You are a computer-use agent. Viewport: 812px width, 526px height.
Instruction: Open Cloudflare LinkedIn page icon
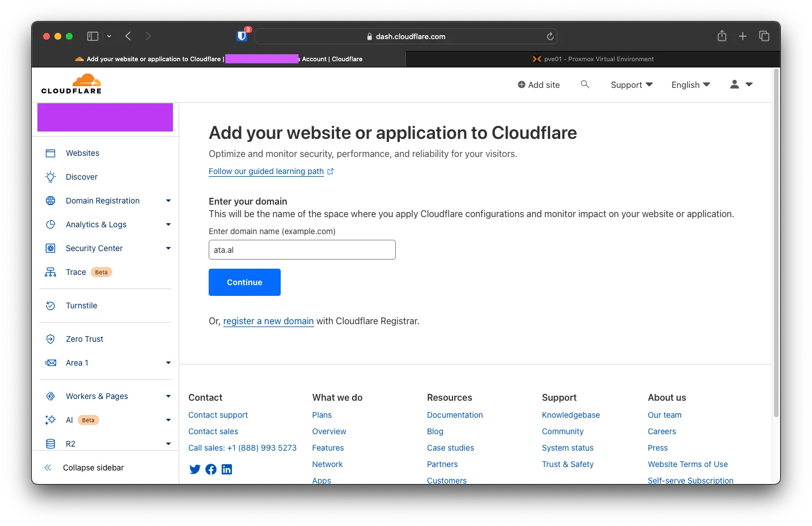pyautogui.click(x=227, y=469)
